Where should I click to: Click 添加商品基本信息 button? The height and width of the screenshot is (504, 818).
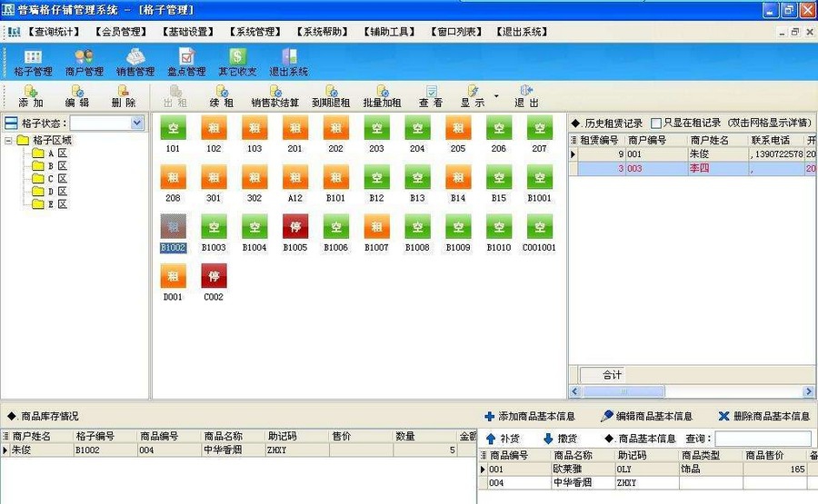[x=530, y=416]
